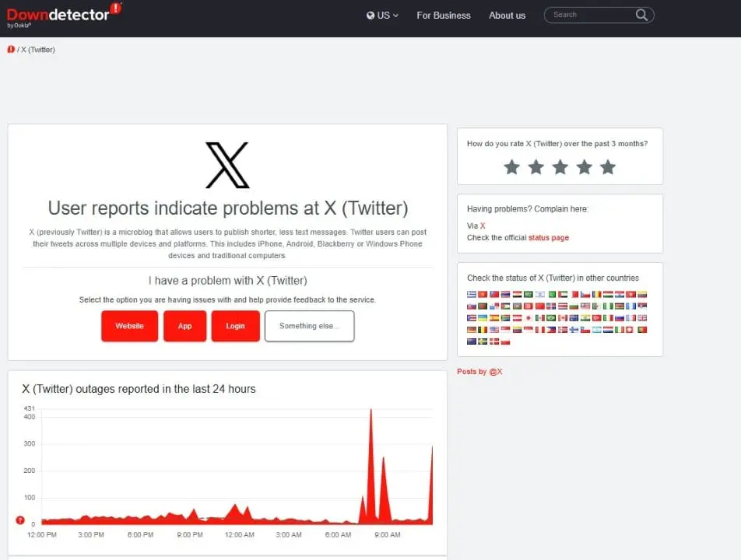This screenshot has height=560, width=741.
Task: Select the Israel flag
Action: coord(540,294)
